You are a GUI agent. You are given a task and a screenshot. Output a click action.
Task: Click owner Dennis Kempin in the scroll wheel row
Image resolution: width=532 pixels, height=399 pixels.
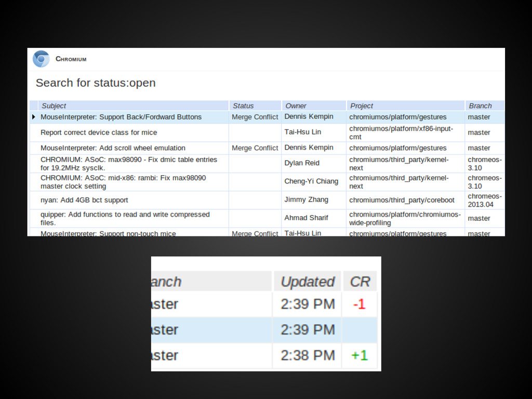pyautogui.click(x=309, y=148)
